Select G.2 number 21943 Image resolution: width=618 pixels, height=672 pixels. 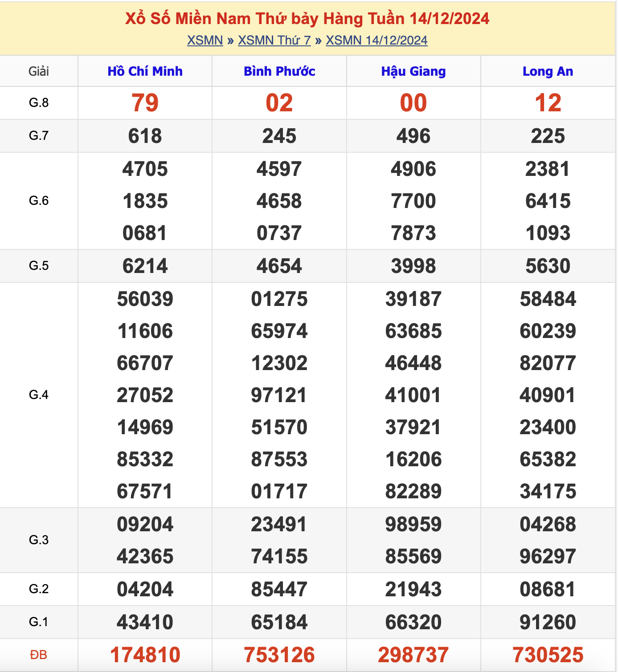click(413, 589)
